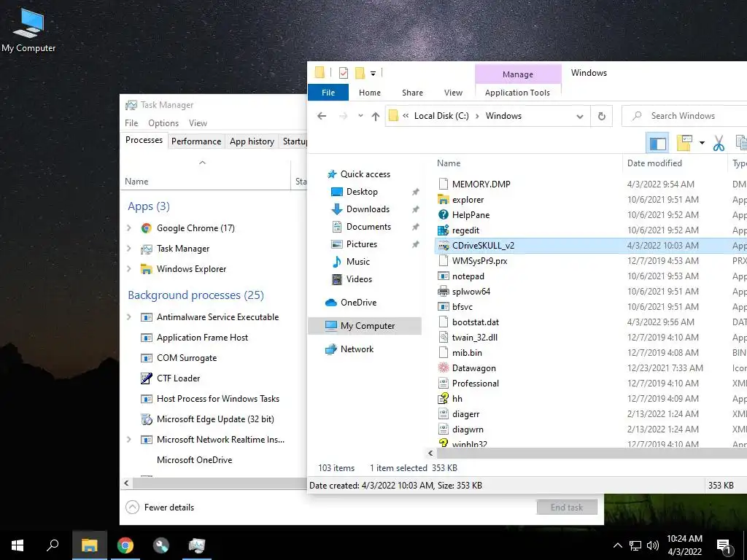Open the Customize Quick Access Toolbar dropdown

click(x=373, y=74)
